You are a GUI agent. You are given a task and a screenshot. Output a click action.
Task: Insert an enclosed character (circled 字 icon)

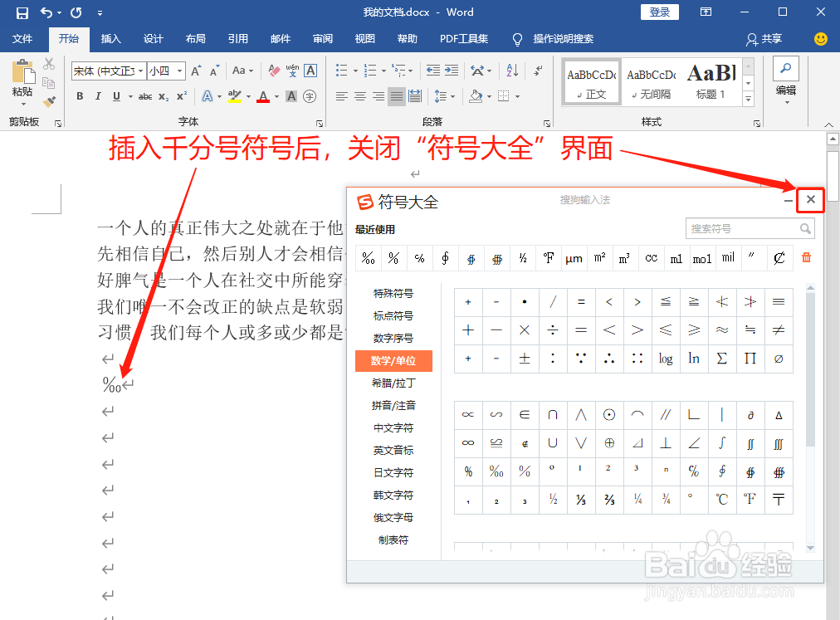pyautogui.click(x=310, y=96)
